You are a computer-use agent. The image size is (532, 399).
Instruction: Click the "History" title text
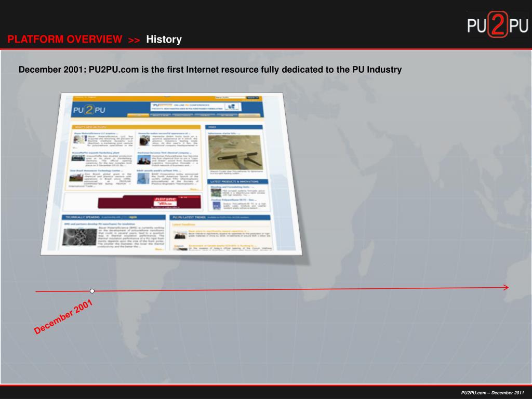164,39
